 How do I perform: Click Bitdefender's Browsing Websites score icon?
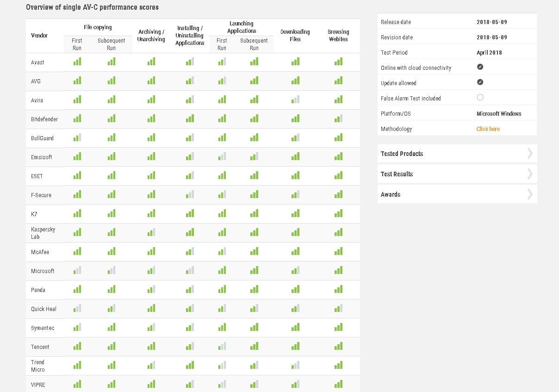(x=338, y=118)
